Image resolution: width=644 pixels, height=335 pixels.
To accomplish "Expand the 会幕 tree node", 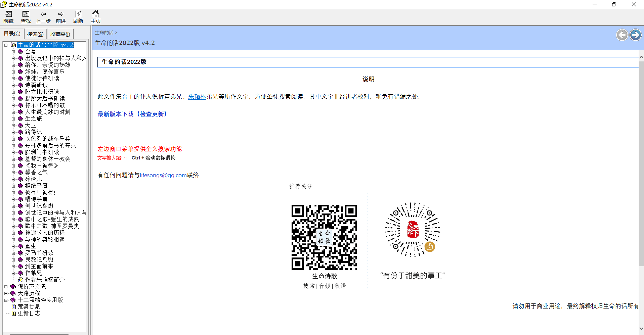I will click(13, 52).
